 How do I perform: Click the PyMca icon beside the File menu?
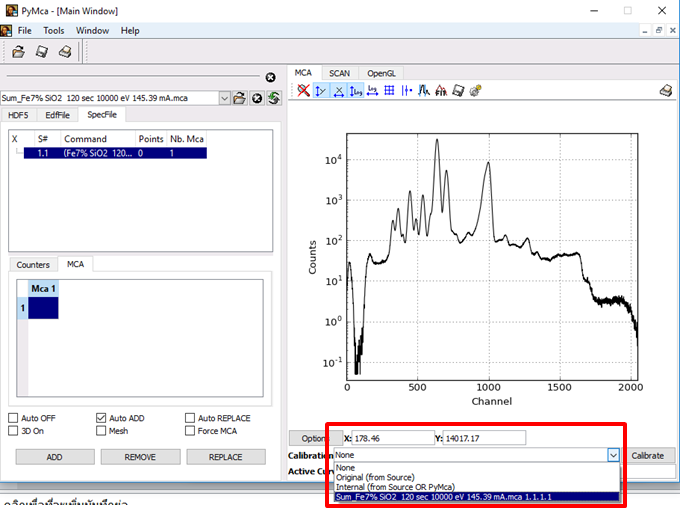click(6, 30)
